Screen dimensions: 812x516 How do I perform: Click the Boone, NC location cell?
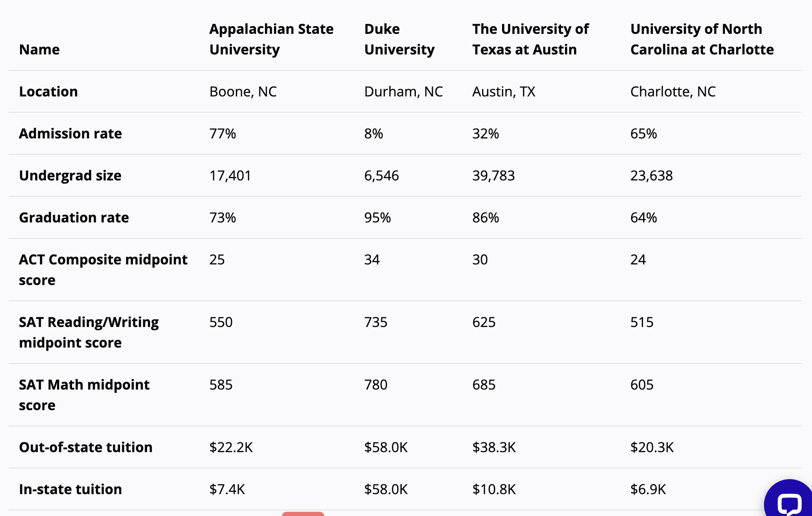pos(243,91)
